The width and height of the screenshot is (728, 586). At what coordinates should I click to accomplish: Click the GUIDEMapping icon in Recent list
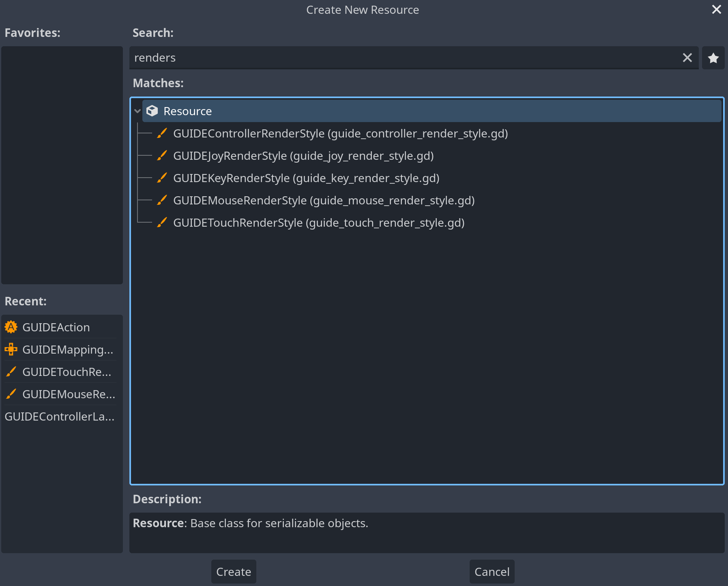coord(11,349)
